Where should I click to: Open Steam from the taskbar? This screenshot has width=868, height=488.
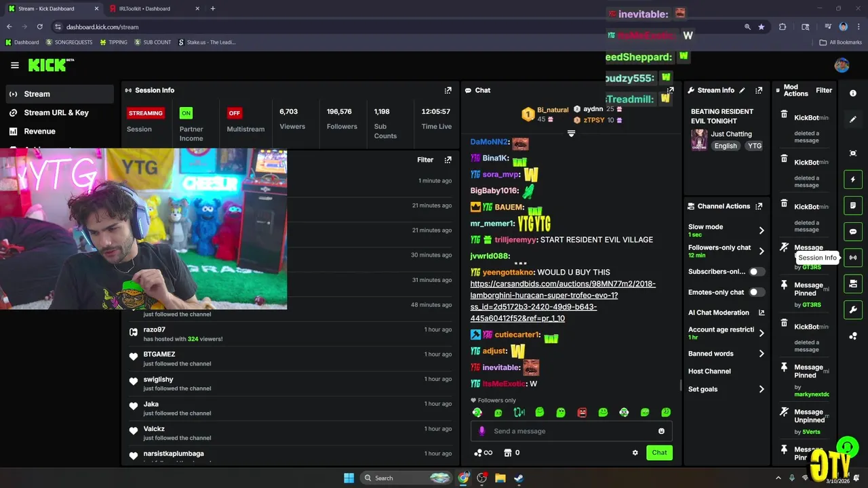pos(518,478)
